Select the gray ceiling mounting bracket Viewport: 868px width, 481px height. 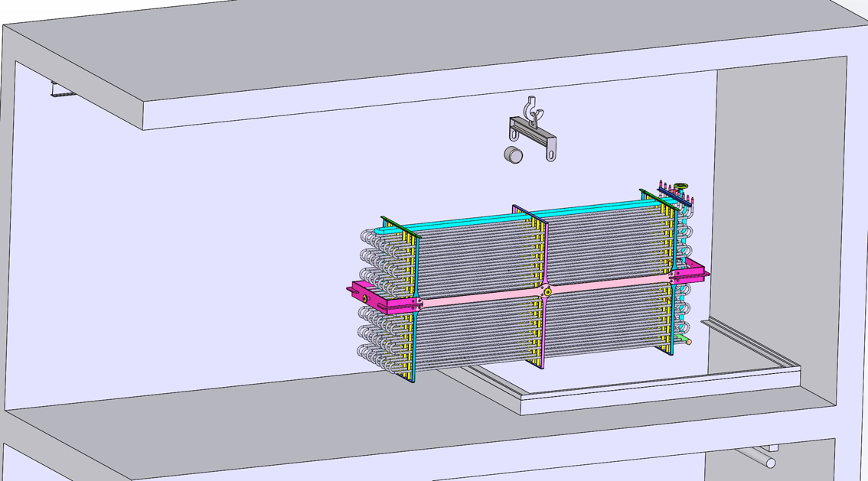click(549, 142)
